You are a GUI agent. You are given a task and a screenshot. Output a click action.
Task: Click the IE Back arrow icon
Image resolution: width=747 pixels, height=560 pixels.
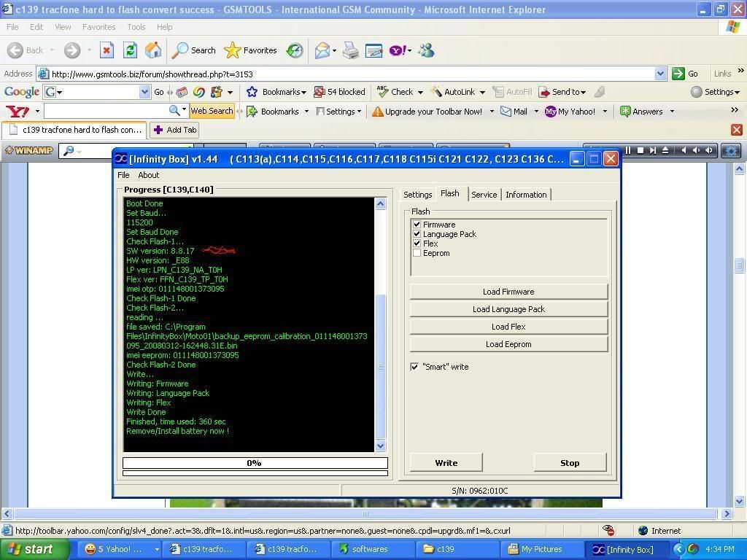(x=15, y=50)
